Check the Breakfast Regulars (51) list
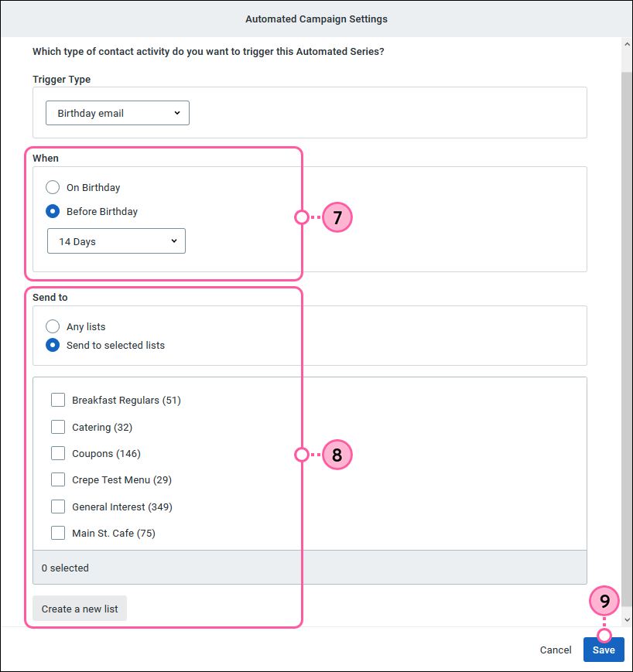633x672 pixels. [58, 400]
